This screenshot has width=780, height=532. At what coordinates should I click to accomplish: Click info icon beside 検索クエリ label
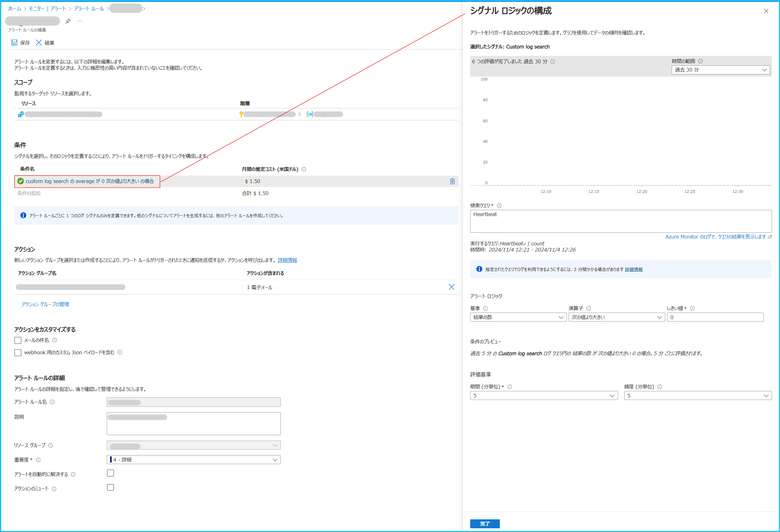[x=499, y=206]
